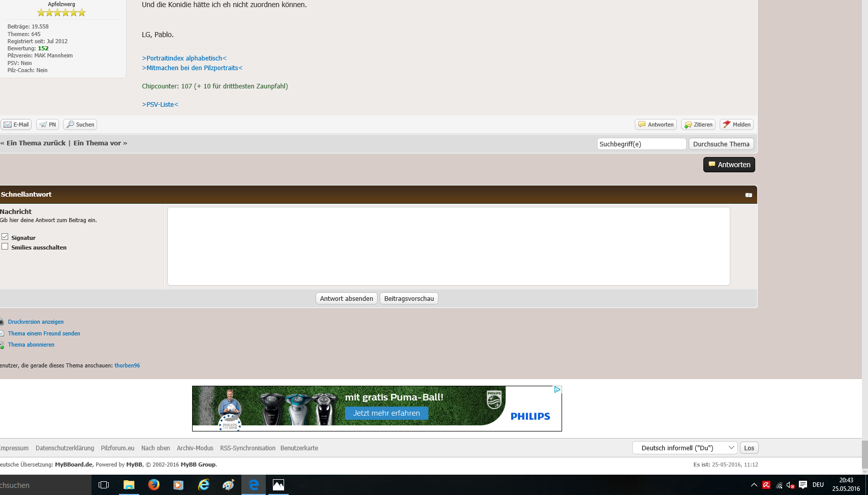The image size is (868, 495).
Task: Click the Jetzt mehr erfahren ad button
Action: pos(386,413)
